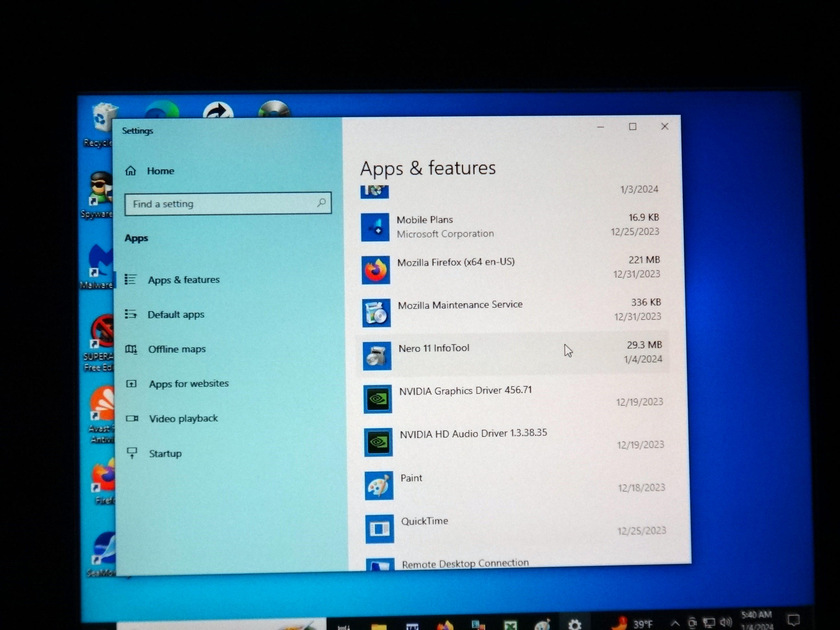Select the Paint app icon in list

pos(379,486)
